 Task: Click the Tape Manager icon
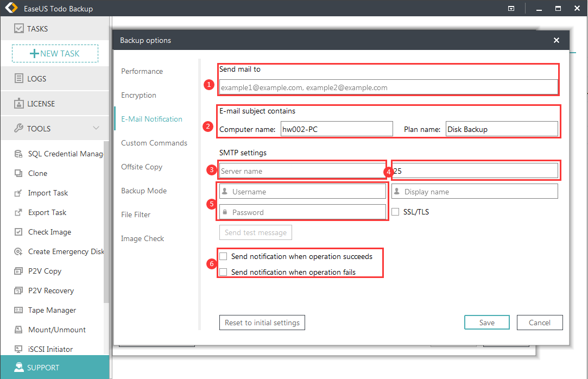(x=18, y=310)
